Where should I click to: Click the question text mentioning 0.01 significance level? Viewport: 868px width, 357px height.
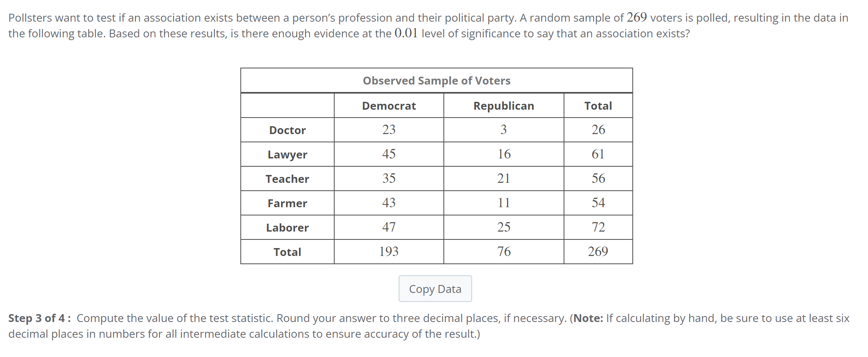click(x=405, y=33)
